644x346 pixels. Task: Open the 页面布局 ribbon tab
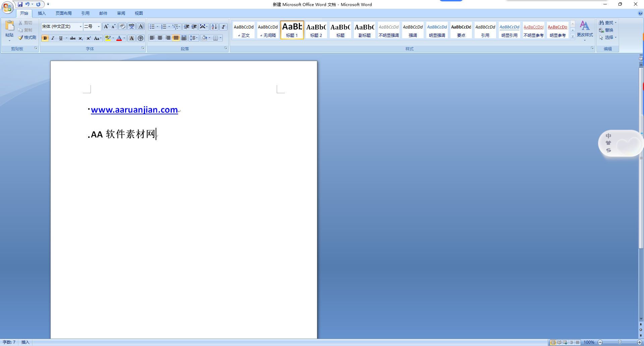pos(64,13)
